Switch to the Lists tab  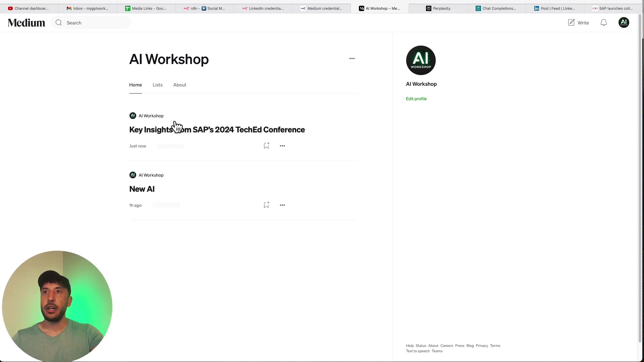pyautogui.click(x=158, y=85)
